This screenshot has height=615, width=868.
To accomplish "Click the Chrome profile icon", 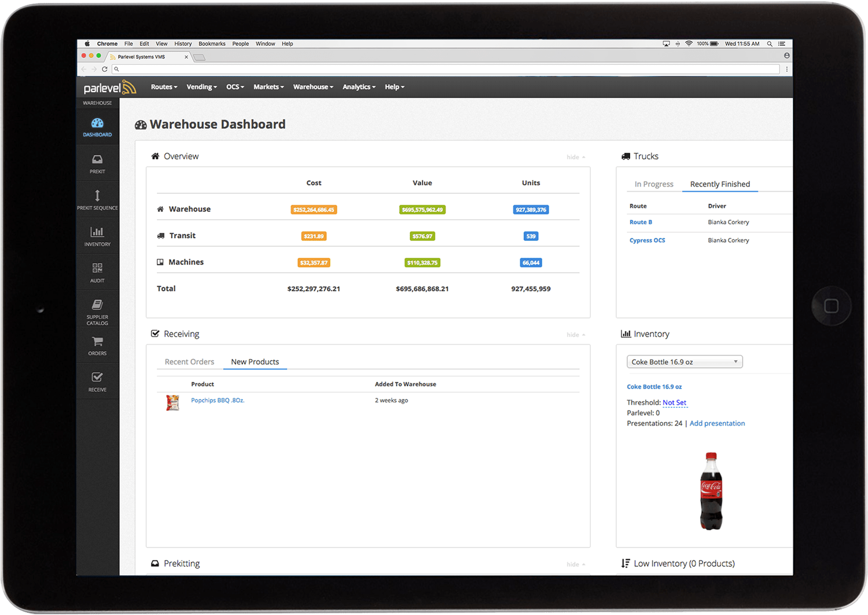I will click(787, 56).
